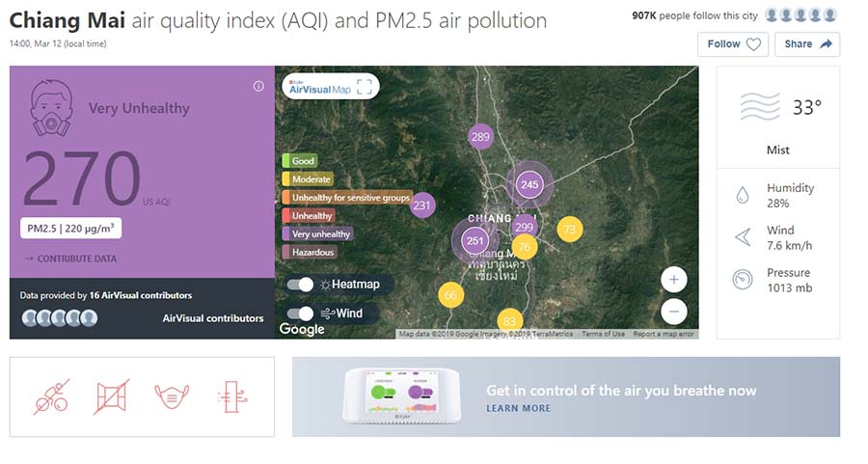Viewport: 868px width, 464px height.
Task: Zoom out the map with minus button
Action: pyautogui.click(x=674, y=312)
